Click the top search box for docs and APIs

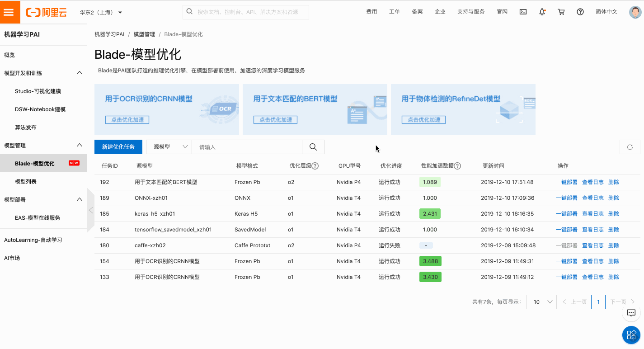[246, 12]
